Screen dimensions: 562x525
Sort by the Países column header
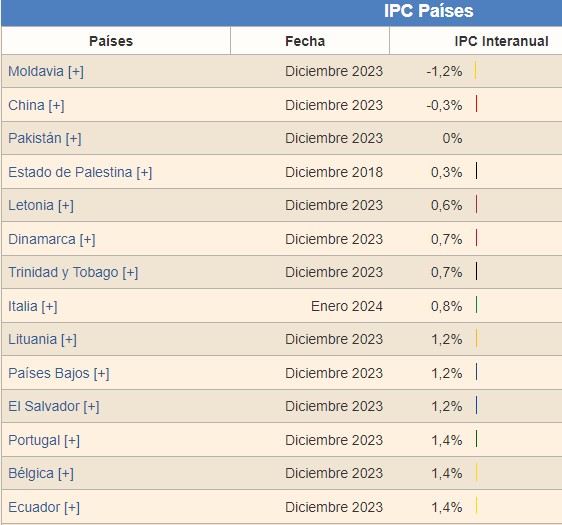coord(111,41)
